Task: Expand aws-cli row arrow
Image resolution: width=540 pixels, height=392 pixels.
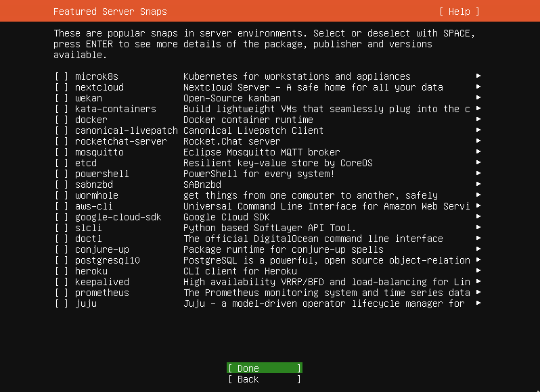Action: click(478, 205)
